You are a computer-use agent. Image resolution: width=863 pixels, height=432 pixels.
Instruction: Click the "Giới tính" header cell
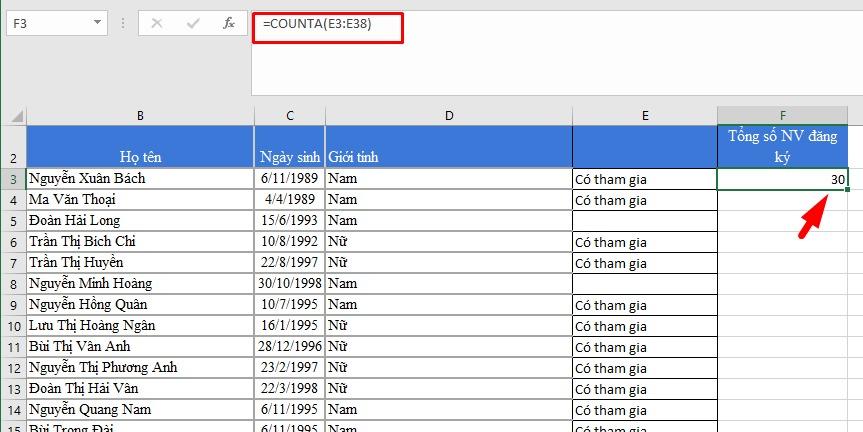(x=449, y=157)
